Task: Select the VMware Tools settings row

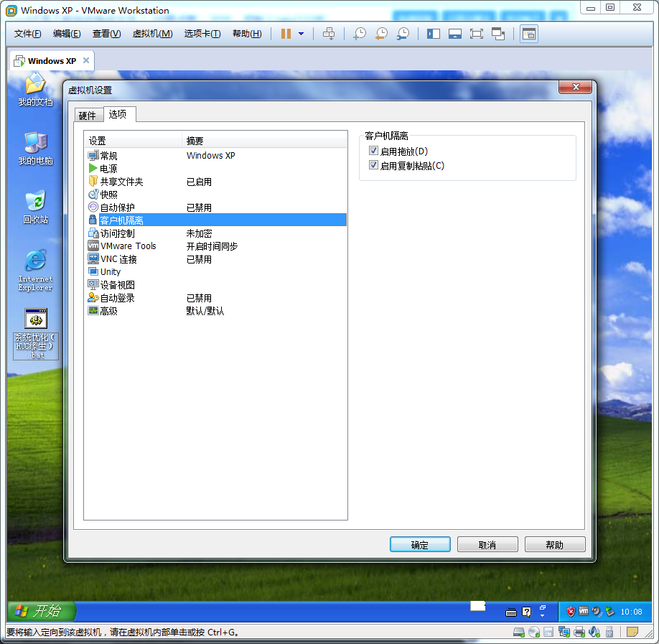Action: [215, 246]
